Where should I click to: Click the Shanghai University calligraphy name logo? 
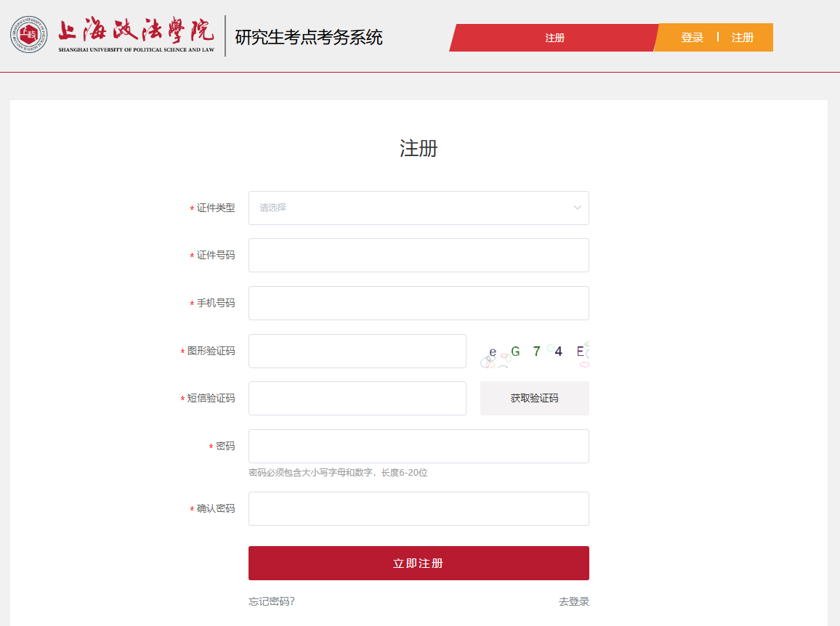pyautogui.click(x=137, y=35)
